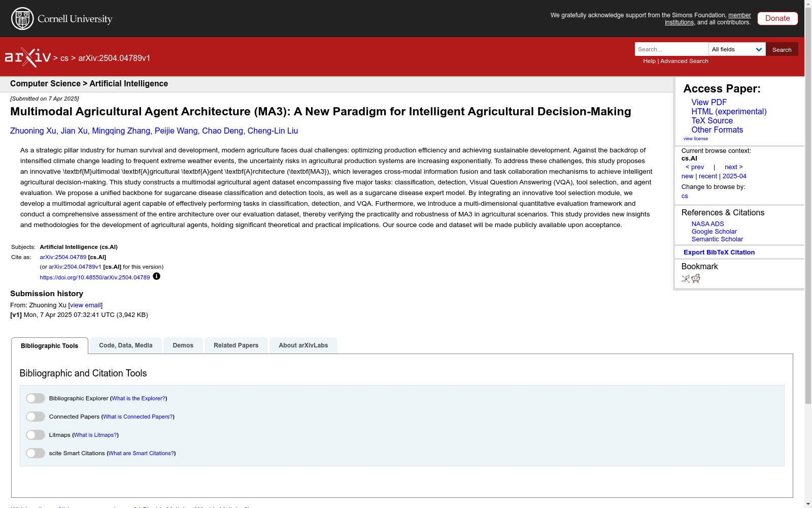Open author Jian Xu link
Image resolution: width=812 pixels, height=508 pixels.
(74, 131)
